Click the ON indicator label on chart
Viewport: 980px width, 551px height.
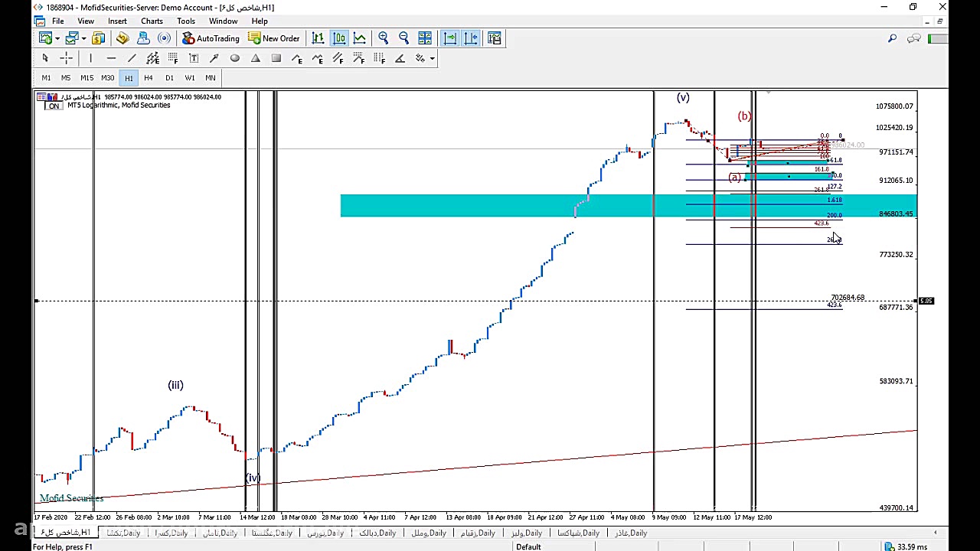click(x=54, y=106)
